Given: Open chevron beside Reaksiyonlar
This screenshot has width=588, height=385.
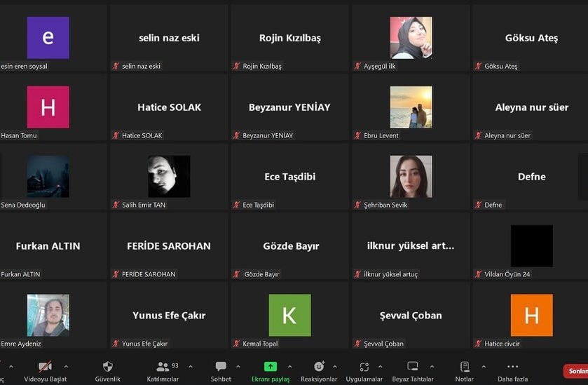Looking at the screenshot, I should pyautogui.click(x=335, y=366).
